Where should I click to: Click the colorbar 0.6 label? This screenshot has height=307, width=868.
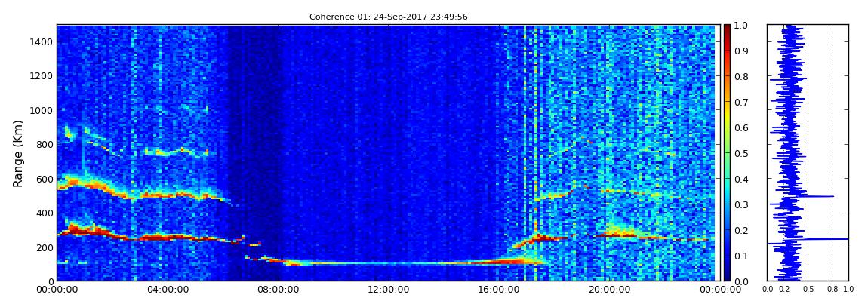point(740,127)
